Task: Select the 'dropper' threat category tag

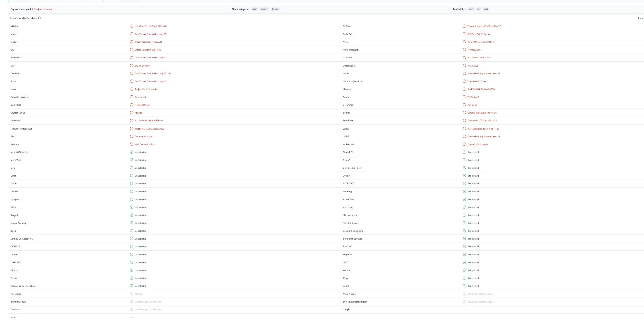Action: coord(275,9)
